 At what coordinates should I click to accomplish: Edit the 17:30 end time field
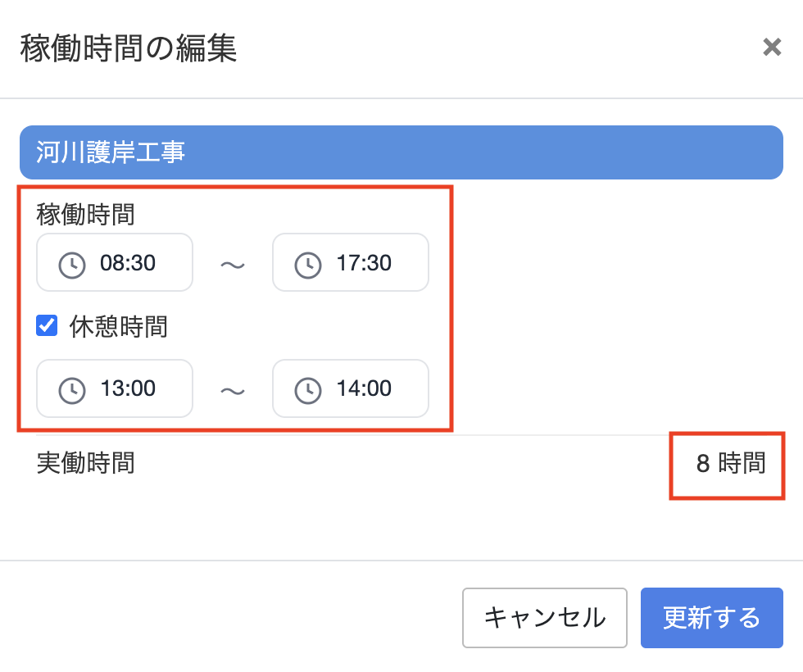point(351,262)
